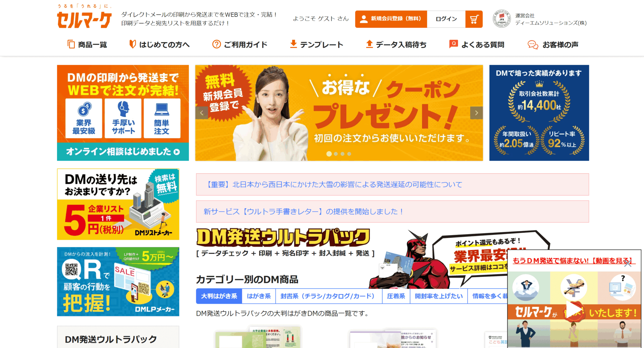Open ご利用ガイド menu item
644x348 pixels.
click(x=240, y=45)
